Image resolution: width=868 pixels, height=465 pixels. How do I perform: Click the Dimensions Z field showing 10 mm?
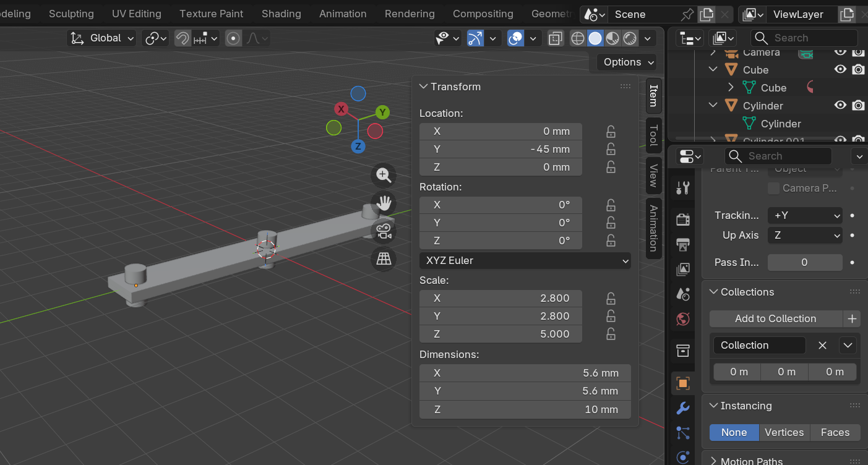(x=525, y=409)
